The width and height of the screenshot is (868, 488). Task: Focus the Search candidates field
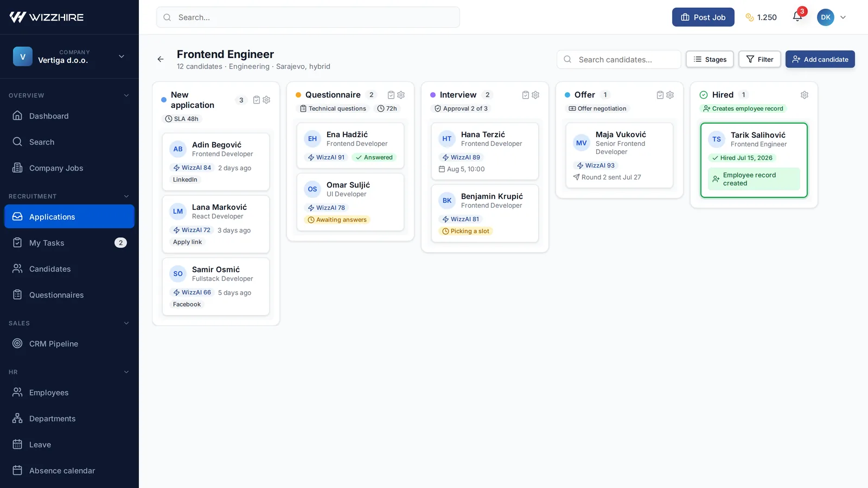coord(618,60)
